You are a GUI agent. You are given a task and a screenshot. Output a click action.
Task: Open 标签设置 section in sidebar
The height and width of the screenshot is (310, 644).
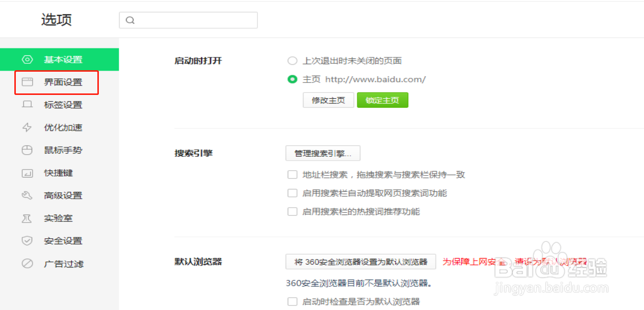[x=59, y=105]
